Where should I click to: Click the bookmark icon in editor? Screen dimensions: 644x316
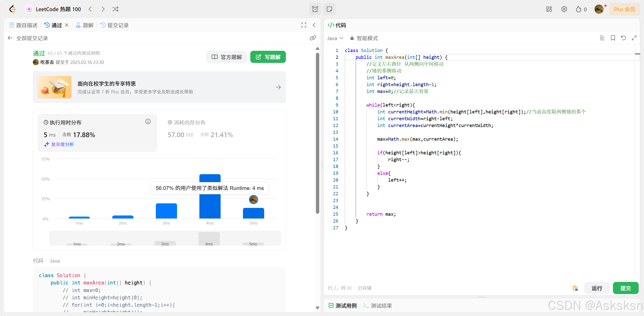[613, 38]
